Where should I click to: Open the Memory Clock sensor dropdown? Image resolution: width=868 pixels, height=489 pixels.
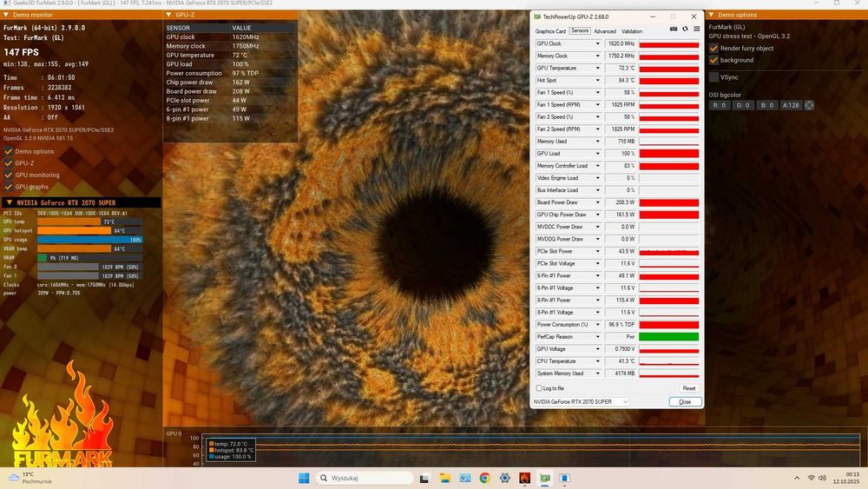[597, 56]
